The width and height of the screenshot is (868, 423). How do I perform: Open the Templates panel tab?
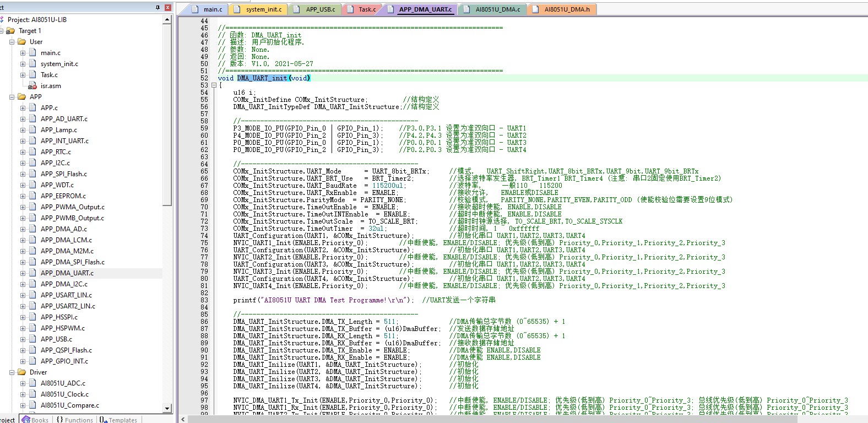pyautogui.click(x=118, y=420)
